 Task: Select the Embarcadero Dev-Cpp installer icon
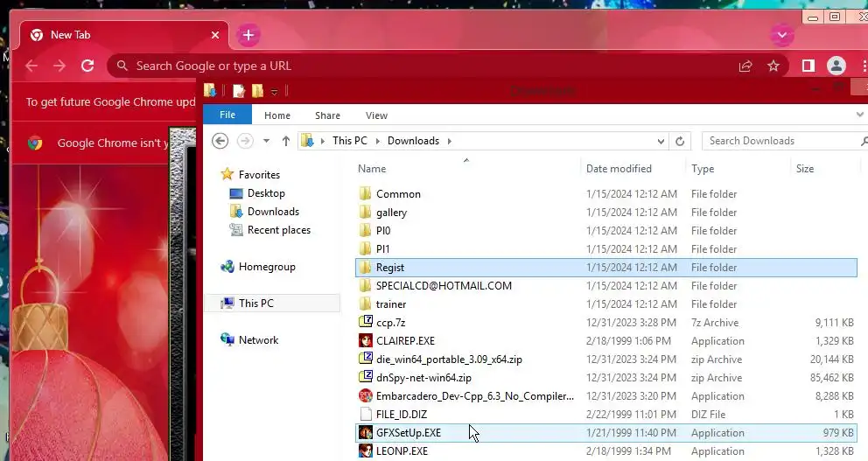tap(366, 396)
